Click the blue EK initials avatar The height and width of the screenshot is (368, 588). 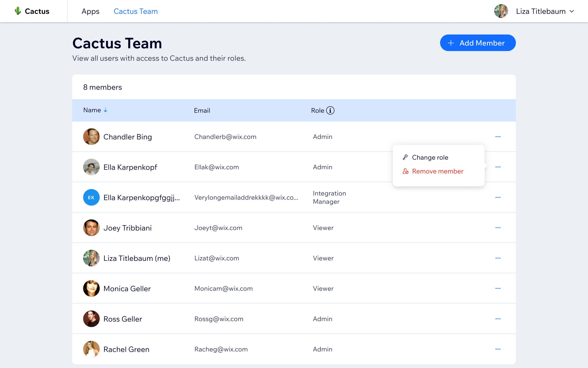(91, 197)
